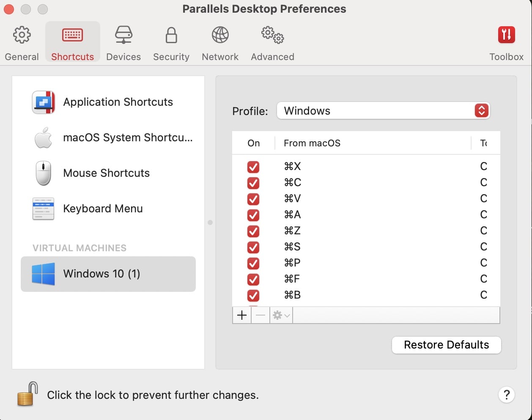Click the Windows 10 logo icon
Image resolution: width=532 pixels, height=420 pixels.
click(x=44, y=274)
